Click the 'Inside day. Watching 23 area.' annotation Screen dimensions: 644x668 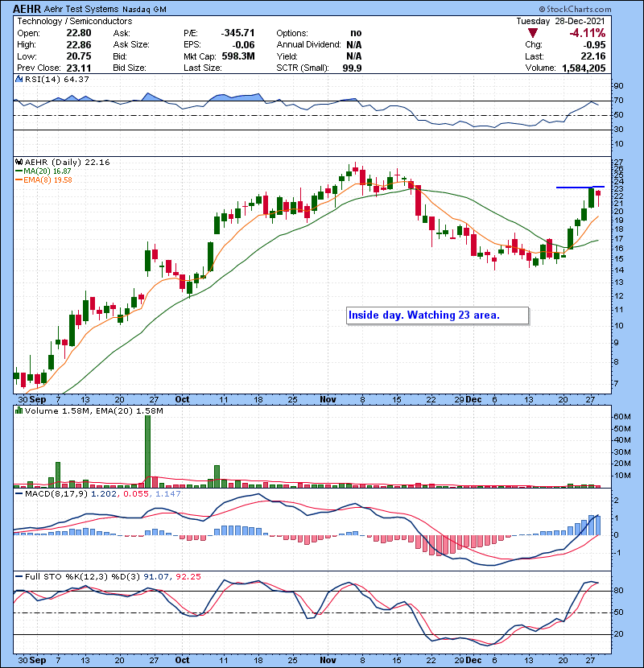(437, 315)
